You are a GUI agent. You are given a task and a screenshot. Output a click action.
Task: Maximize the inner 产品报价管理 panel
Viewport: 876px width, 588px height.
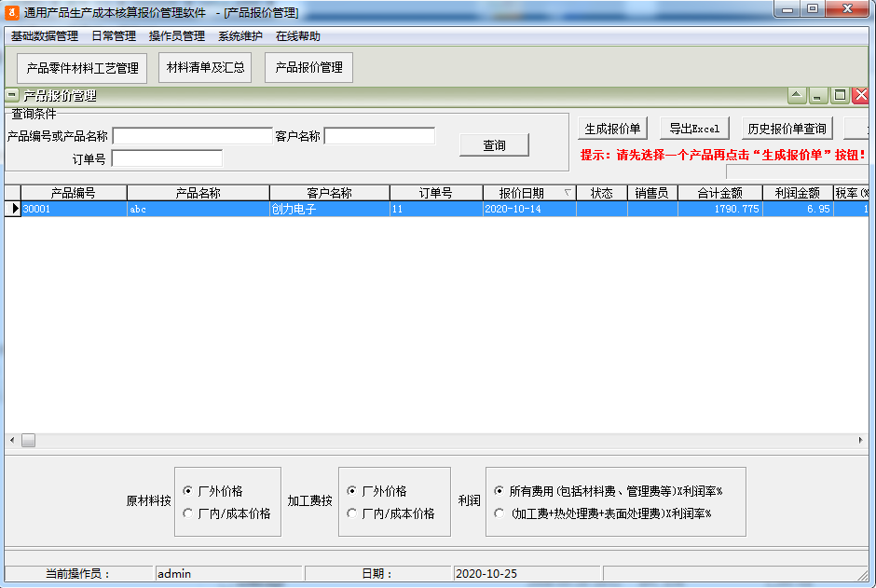point(840,95)
